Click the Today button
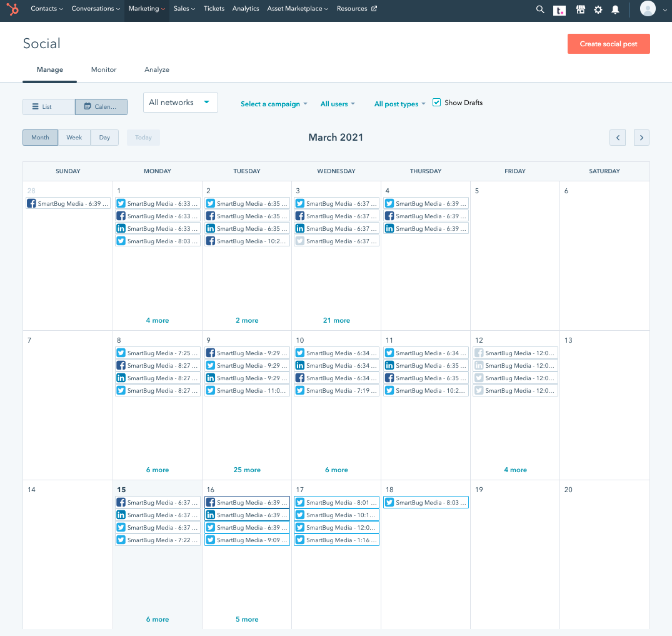Image resolution: width=672 pixels, height=636 pixels. pyautogui.click(x=143, y=138)
